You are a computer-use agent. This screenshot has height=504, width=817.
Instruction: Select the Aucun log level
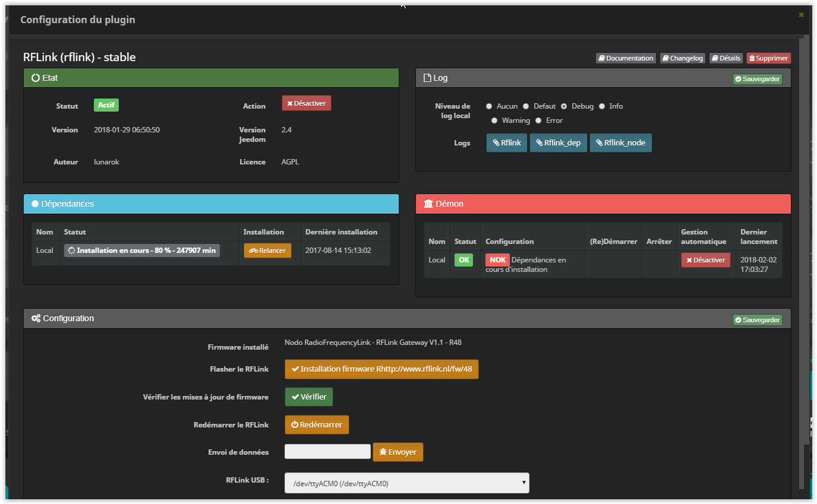pyautogui.click(x=489, y=106)
